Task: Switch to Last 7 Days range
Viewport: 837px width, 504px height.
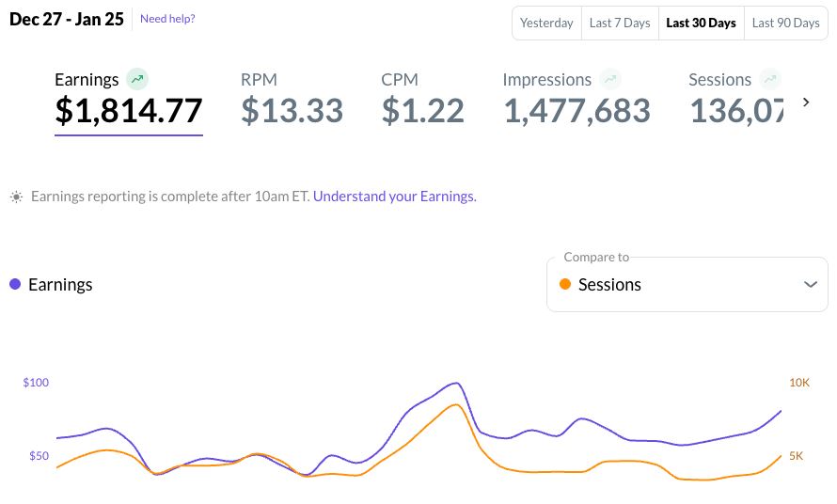Action: click(620, 24)
